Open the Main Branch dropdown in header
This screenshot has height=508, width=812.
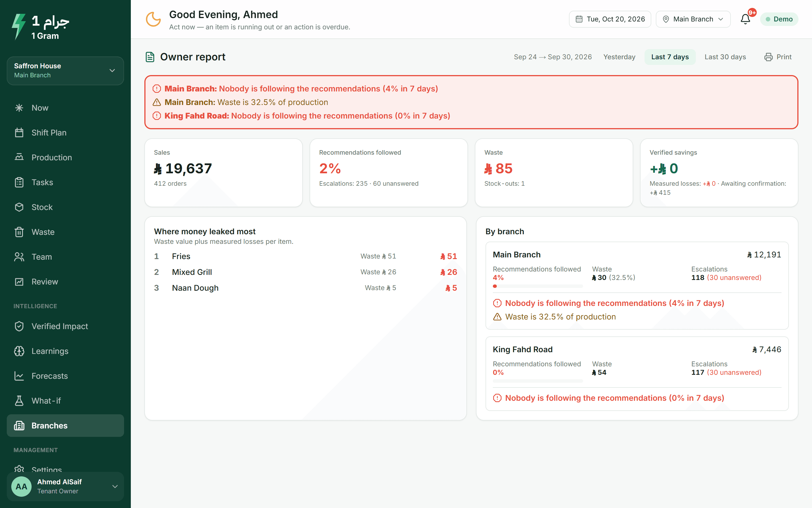[693, 19]
